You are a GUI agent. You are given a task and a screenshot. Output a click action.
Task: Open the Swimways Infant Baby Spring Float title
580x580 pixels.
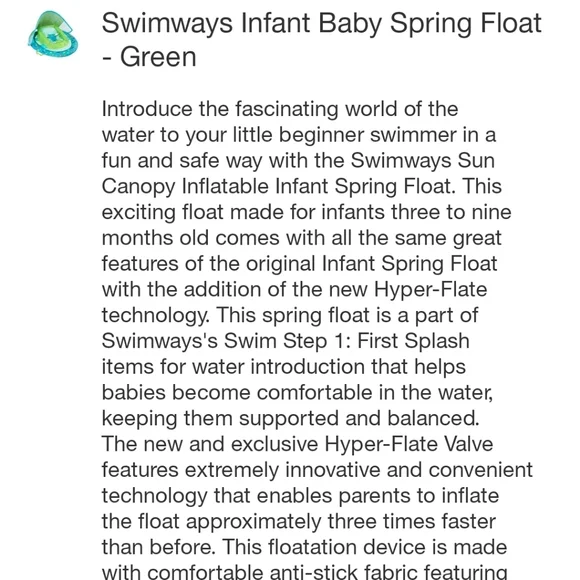pos(321,23)
